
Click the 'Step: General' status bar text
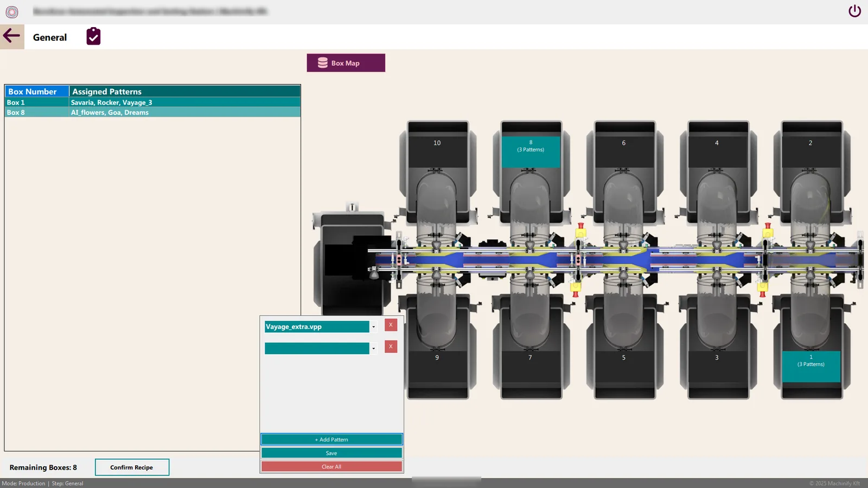(x=68, y=483)
